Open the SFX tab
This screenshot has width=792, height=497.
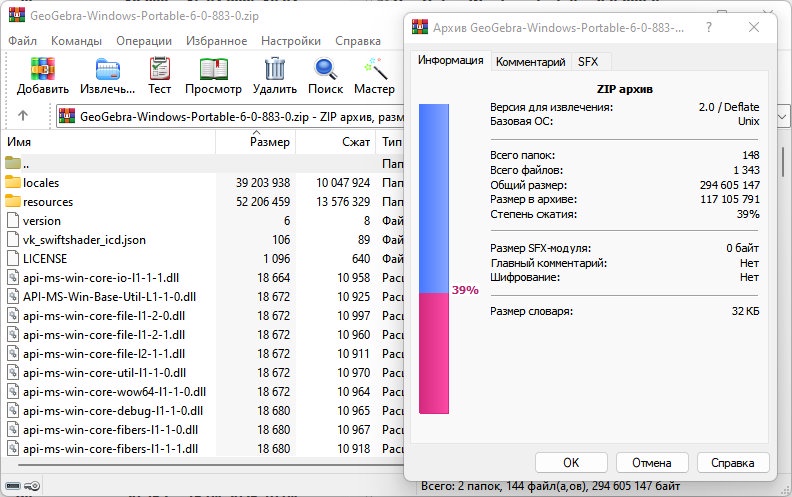pyautogui.click(x=588, y=62)
